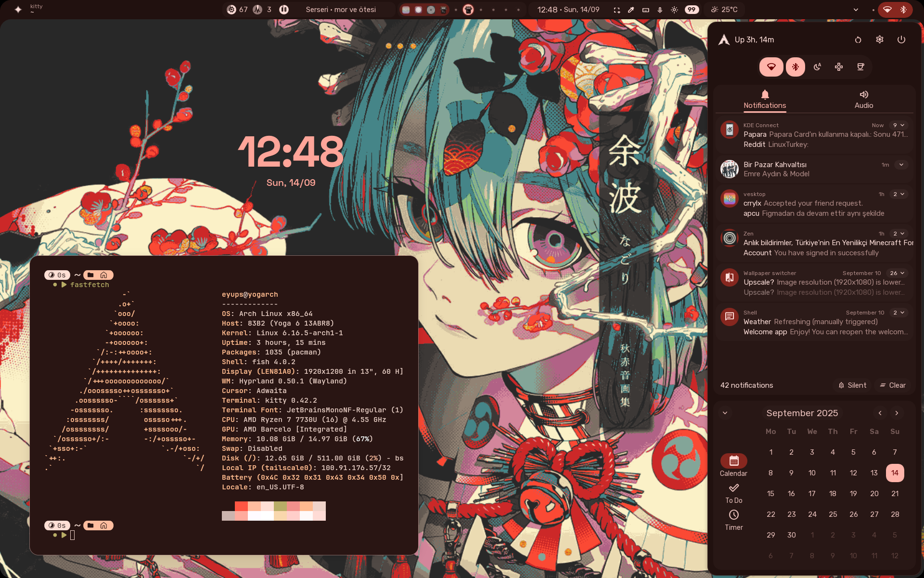Toggle on-screen keyboard from top bar
The width and height of the screenshot is (924, 578).
(645, 10)
